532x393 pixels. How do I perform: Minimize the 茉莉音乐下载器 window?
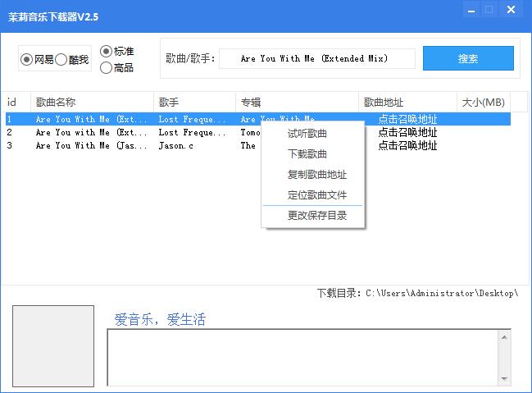(471, 10)
